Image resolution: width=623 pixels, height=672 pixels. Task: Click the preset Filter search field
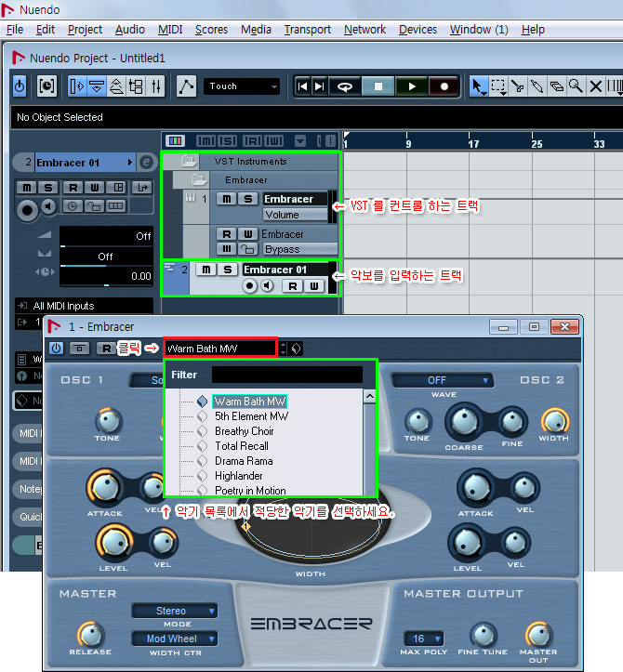[286, 375]
